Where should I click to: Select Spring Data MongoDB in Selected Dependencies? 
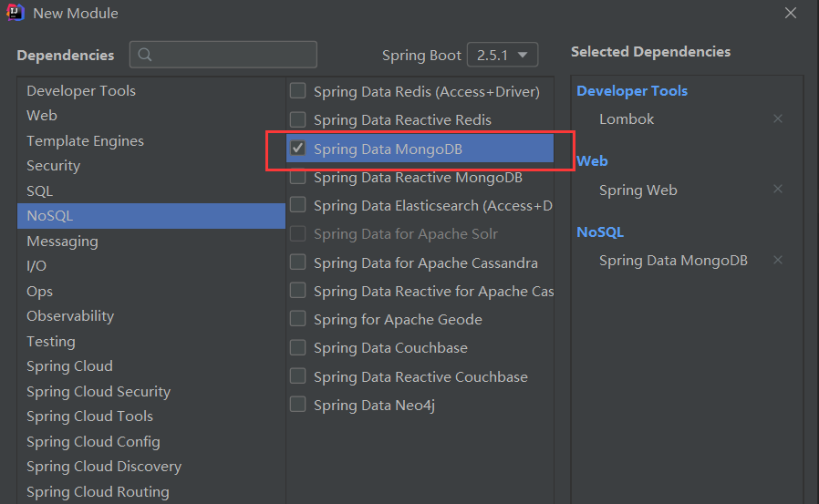tap(673, 261)
